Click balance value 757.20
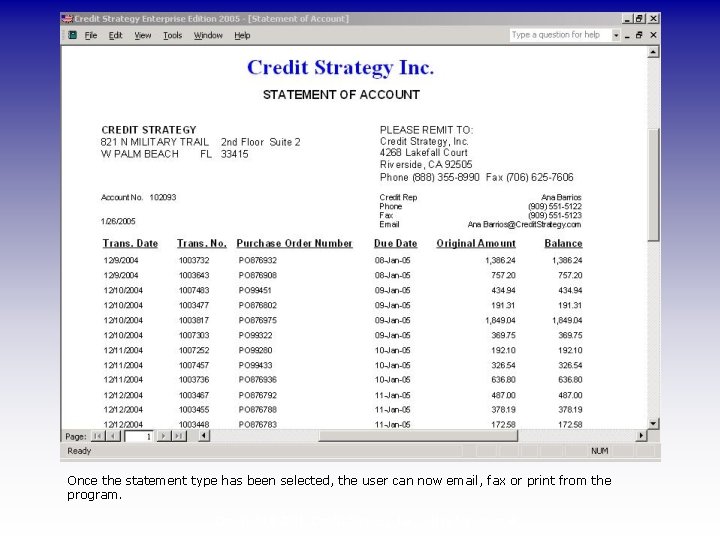 (x=570, y=276)
